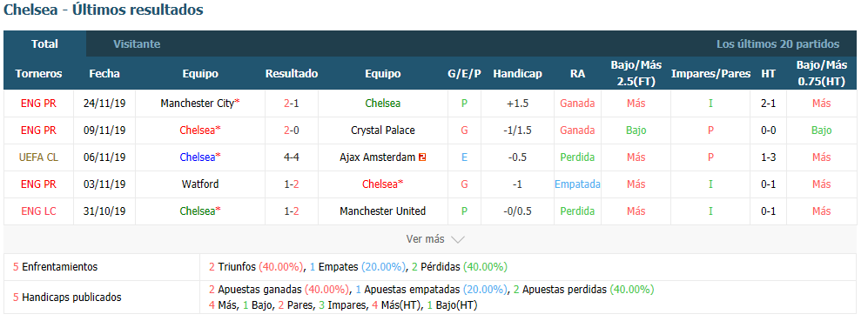The image size is (868, 321).
Task: Open the Watford team link
Action: tap(200, 184)
